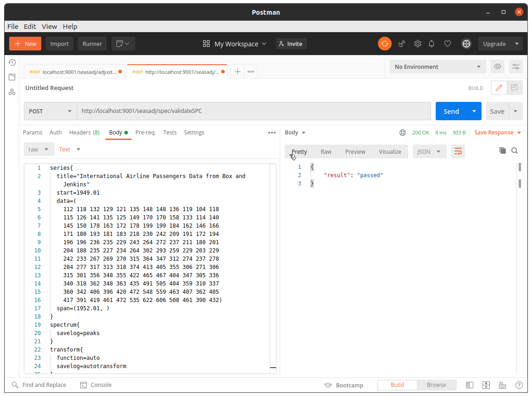Open Save Response dropdown
Image resolution: width=532 pixels, height=397 pixels.
(498, 133)
